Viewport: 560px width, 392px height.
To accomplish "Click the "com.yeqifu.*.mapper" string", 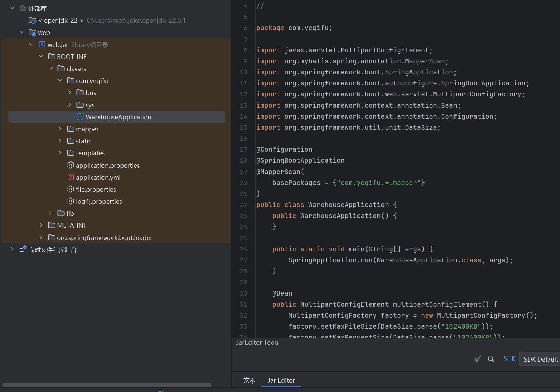I will pos(378,183).
